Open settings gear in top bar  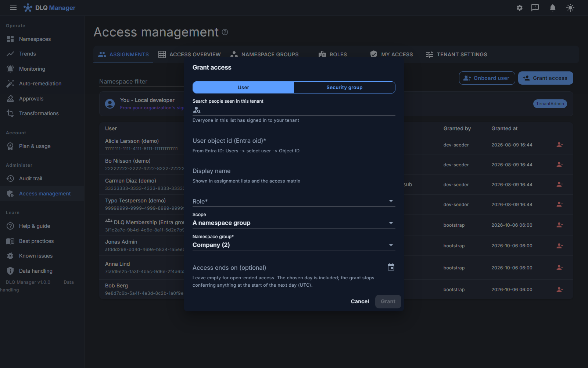(x=520, y=8)
